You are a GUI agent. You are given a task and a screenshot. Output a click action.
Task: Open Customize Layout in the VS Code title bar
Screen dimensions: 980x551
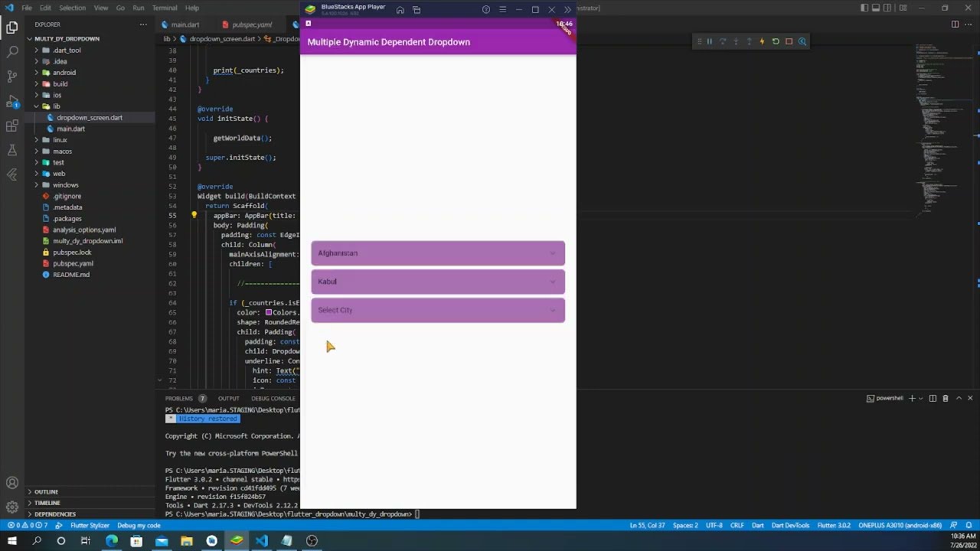(903, 8)
